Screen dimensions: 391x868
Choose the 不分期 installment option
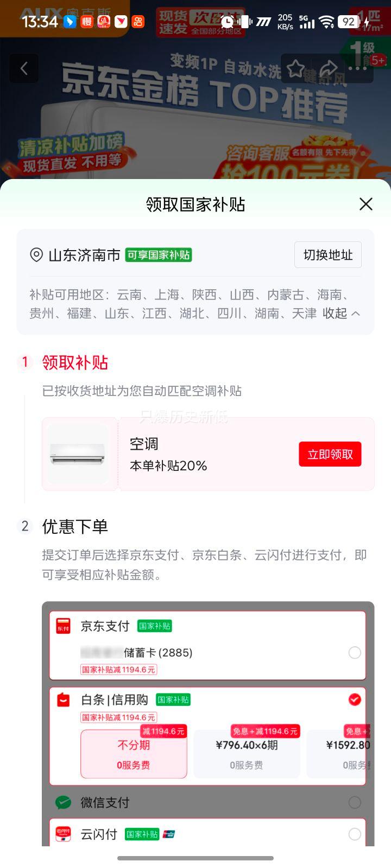pyautogui.click(x=134, y=754)
